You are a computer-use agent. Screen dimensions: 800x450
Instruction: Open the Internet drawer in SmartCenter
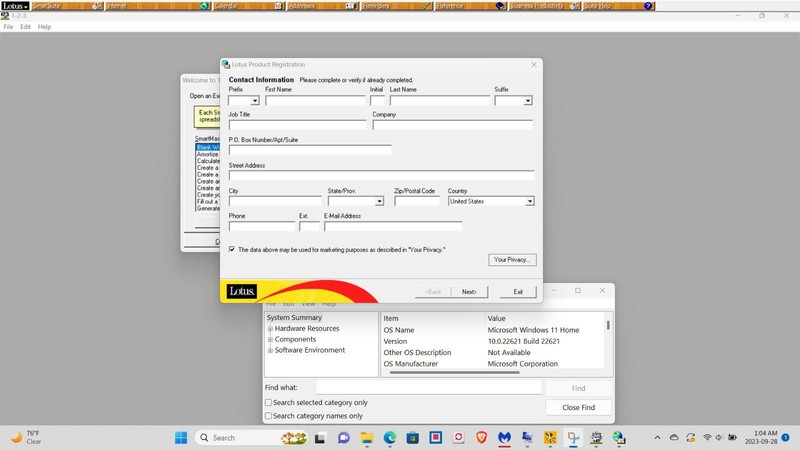pyautogui.click(x=158, y=6)
